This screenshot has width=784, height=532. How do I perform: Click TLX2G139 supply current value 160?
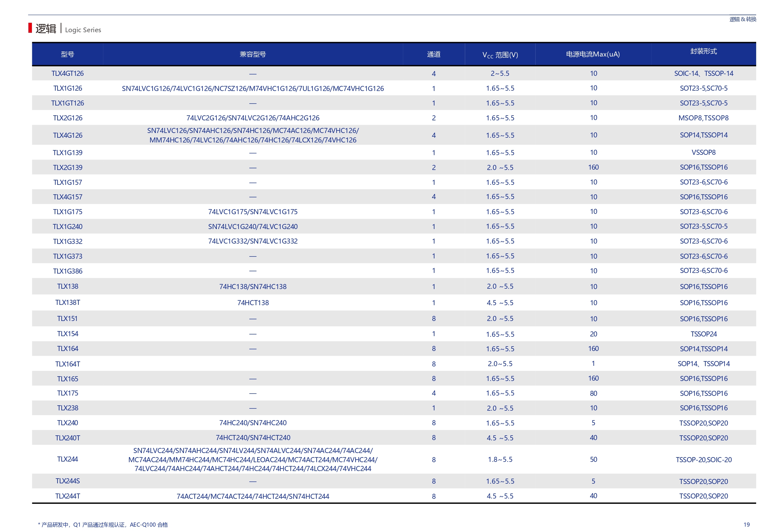(x=593, y=167)
